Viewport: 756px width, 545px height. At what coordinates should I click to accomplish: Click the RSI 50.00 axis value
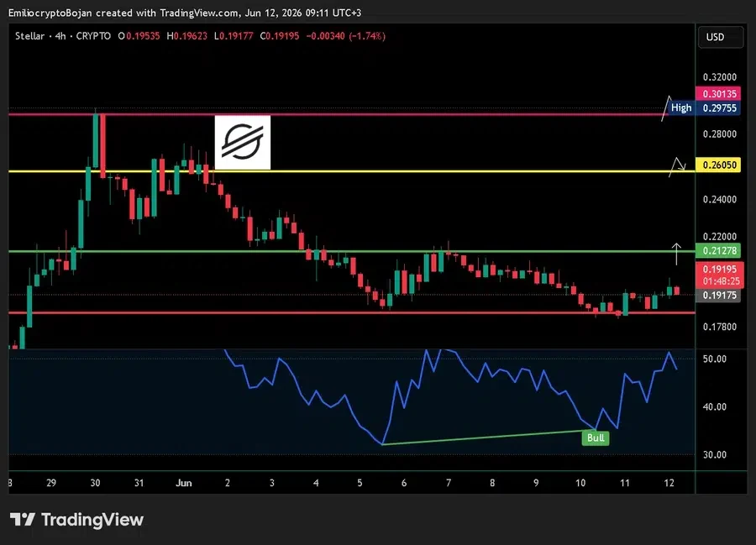tap(714, 359)
